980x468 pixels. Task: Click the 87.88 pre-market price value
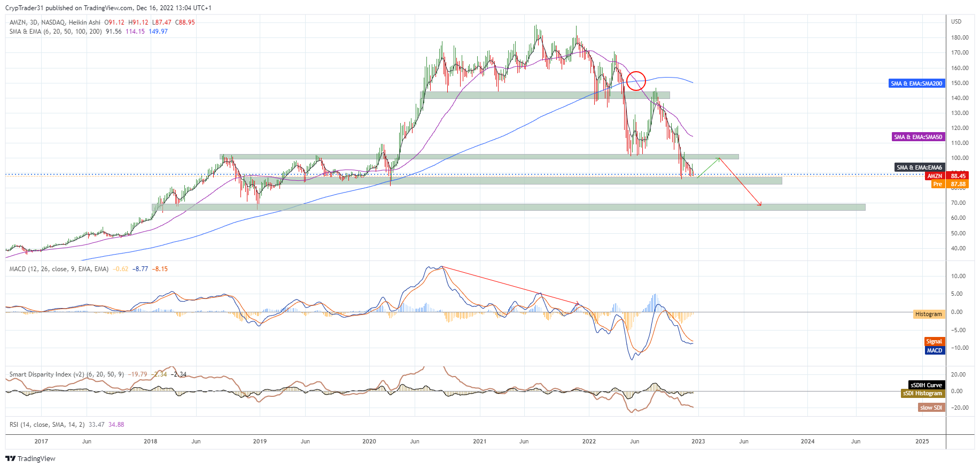(958, 184)
